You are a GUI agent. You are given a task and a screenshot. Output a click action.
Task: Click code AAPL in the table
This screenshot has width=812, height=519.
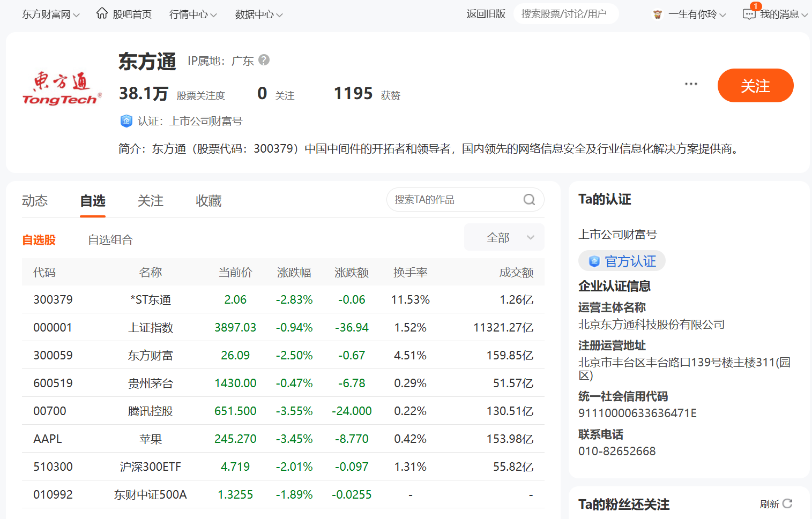(48, 439)
